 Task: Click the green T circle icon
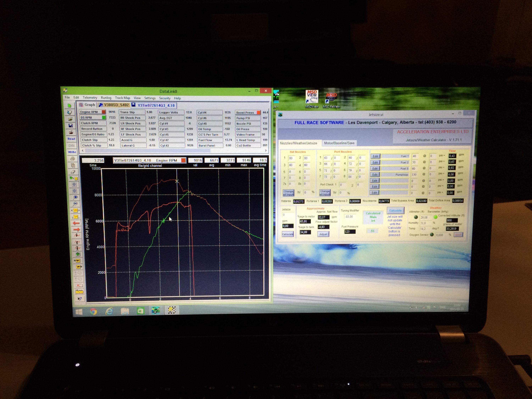pyautogui.click(x=78, y=254)
